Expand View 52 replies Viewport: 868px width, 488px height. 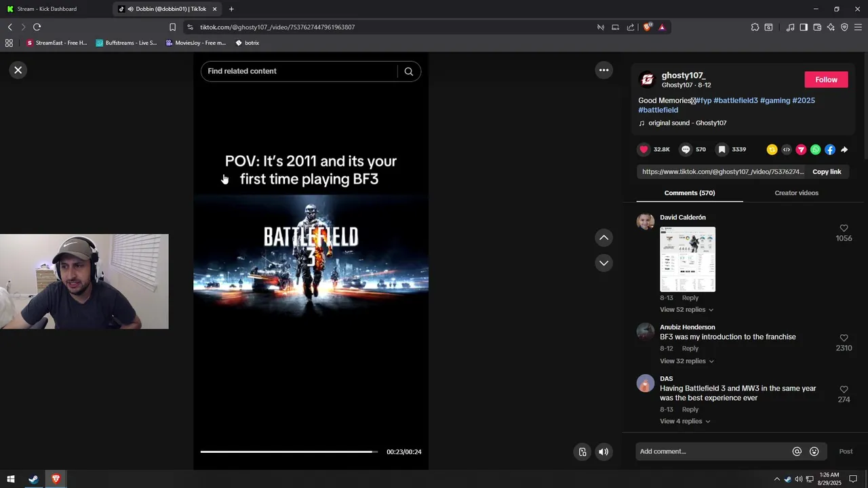[x=686, y=310]
